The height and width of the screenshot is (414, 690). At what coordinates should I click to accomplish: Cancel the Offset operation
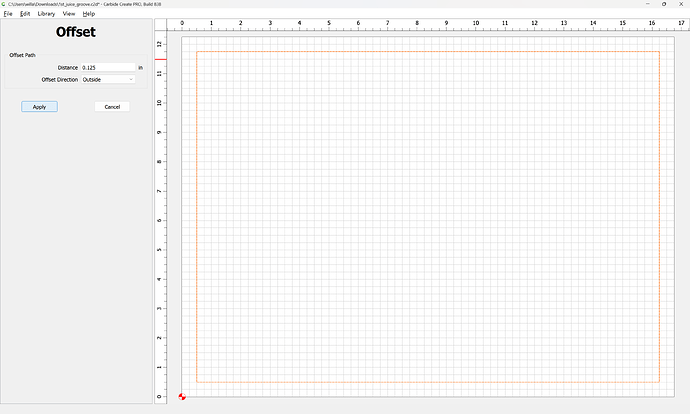pyautogui.click(x=112, y=106)
